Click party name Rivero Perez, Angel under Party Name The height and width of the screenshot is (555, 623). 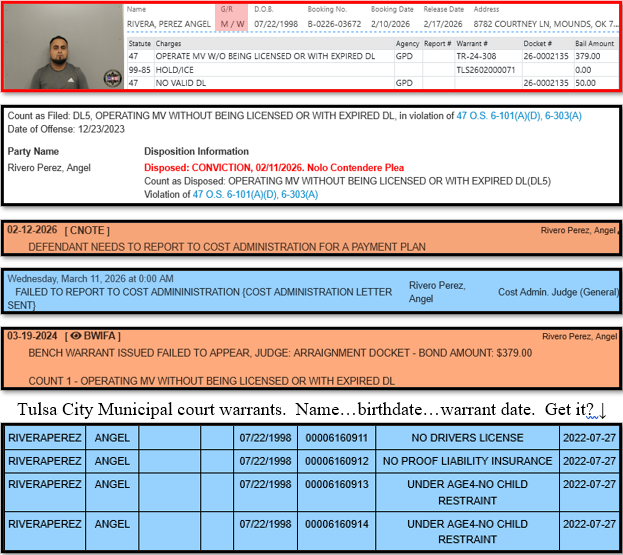[49, 168]
